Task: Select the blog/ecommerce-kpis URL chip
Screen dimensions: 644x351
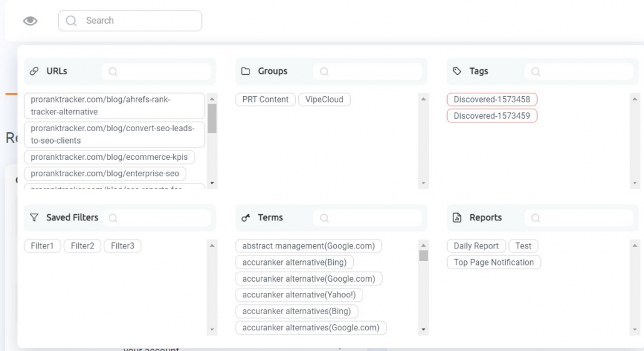Action: pyautogui.click(x=109, y=157)
